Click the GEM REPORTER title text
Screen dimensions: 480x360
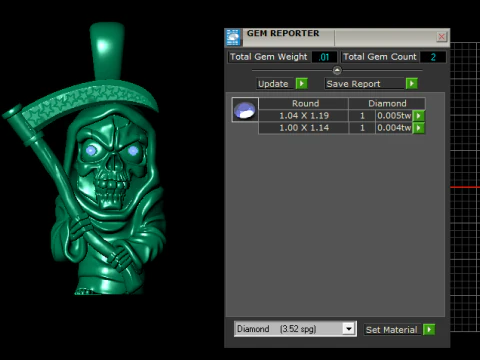[283, 33]
